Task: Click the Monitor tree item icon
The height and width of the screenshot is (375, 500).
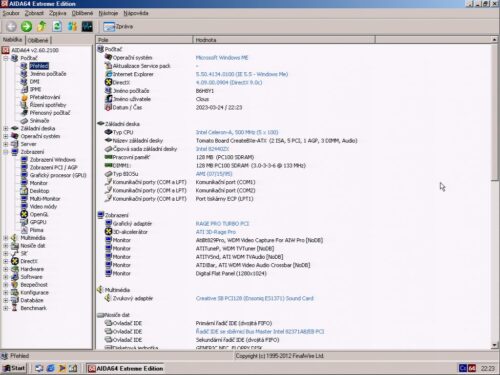Action: [x=24, y=183]
